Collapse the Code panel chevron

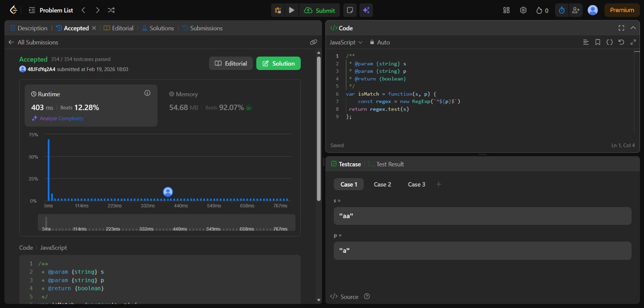[x=633, y=28]
